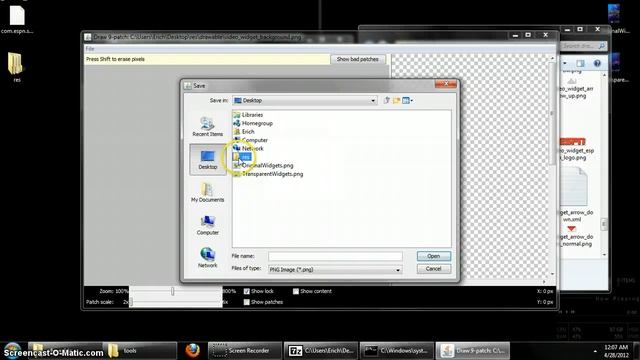Open File menu in Draw 9-patch window
Image resolution: width=640 pixels, height=360 pixels.
pyautogui.click(x=90, y=49)
